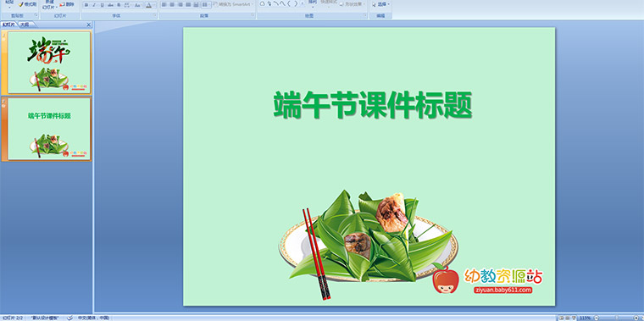Toggle strikethrough text formatting
The height and width of the screenshot is (321, 644).
click(110, 5)
